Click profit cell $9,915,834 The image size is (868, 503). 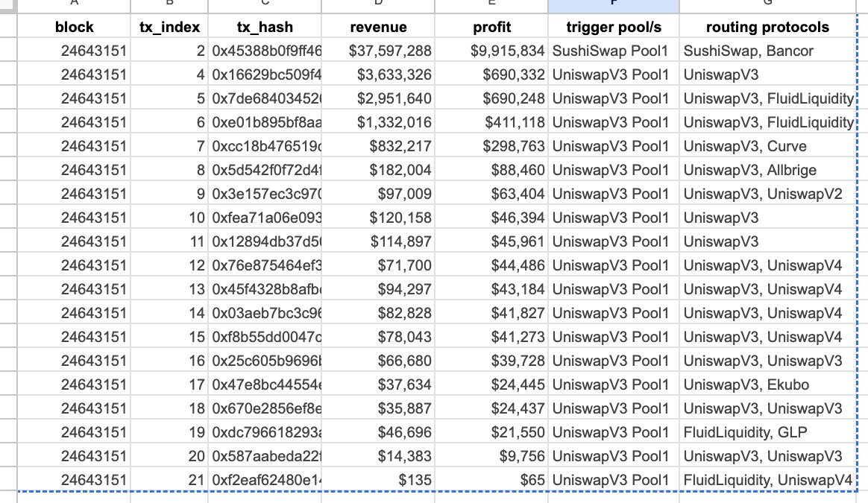491,51
